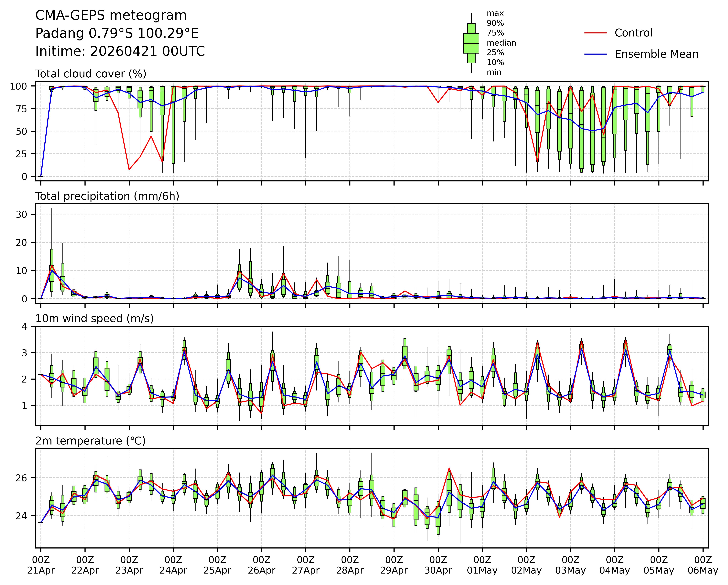Click the '10m wind speed (m/s)' panel title
The height and width of the screenshot is (585, 728).
95,319
